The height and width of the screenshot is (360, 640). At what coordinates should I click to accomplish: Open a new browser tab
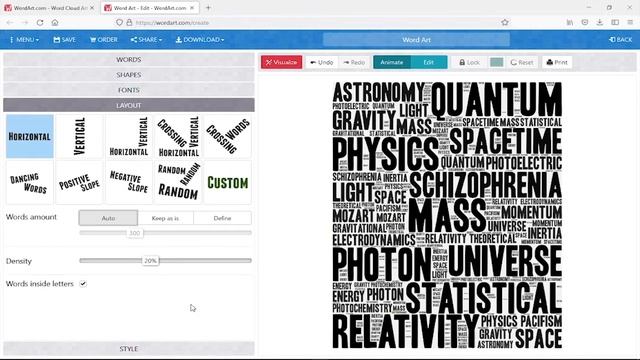208,8
